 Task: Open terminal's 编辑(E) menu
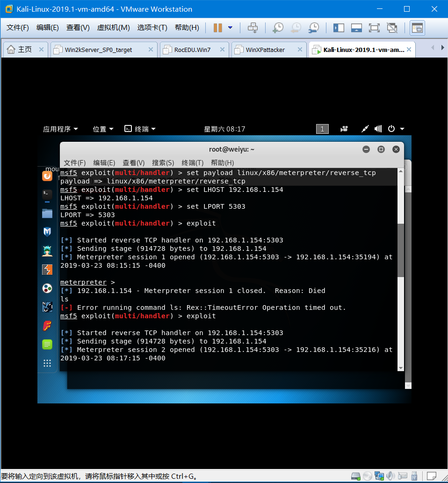click(x=104, y=163)
